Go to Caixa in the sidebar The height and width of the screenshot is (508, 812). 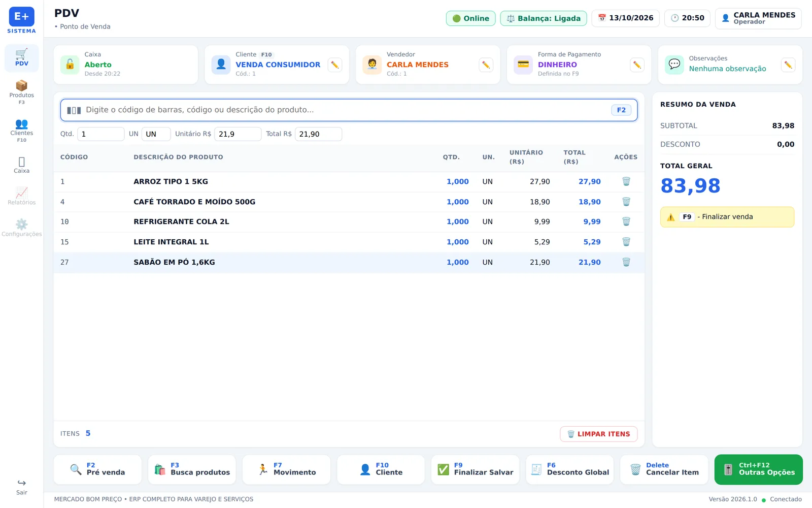pos(21,165)
